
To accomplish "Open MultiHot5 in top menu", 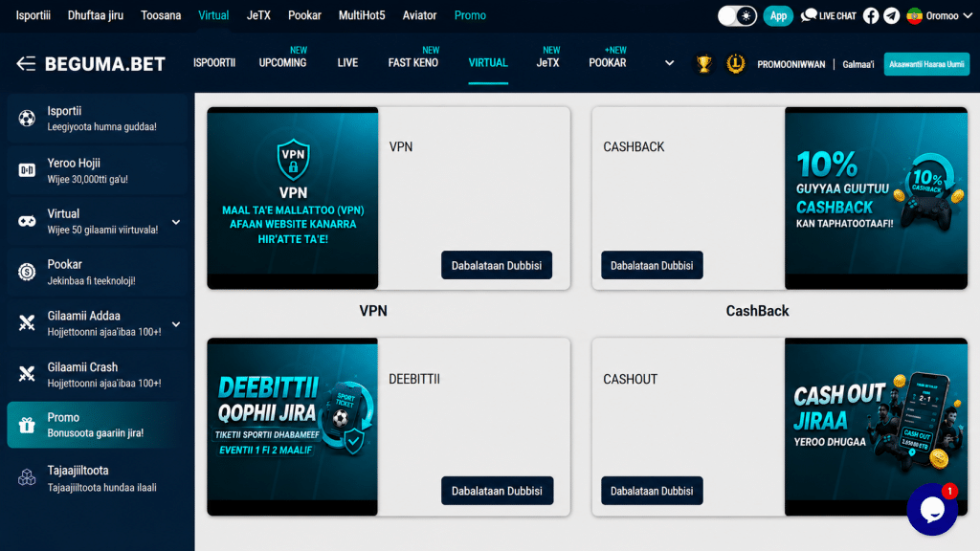I will (362, 15).
